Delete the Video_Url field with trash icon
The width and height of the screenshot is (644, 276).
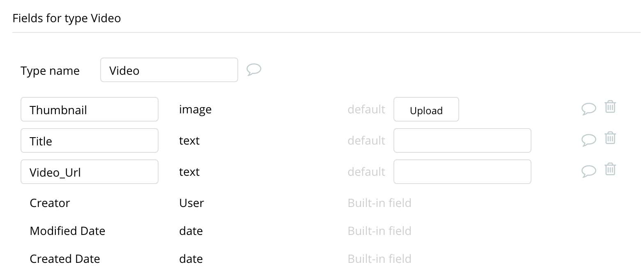pyautogui.click(x=610, y=169)
